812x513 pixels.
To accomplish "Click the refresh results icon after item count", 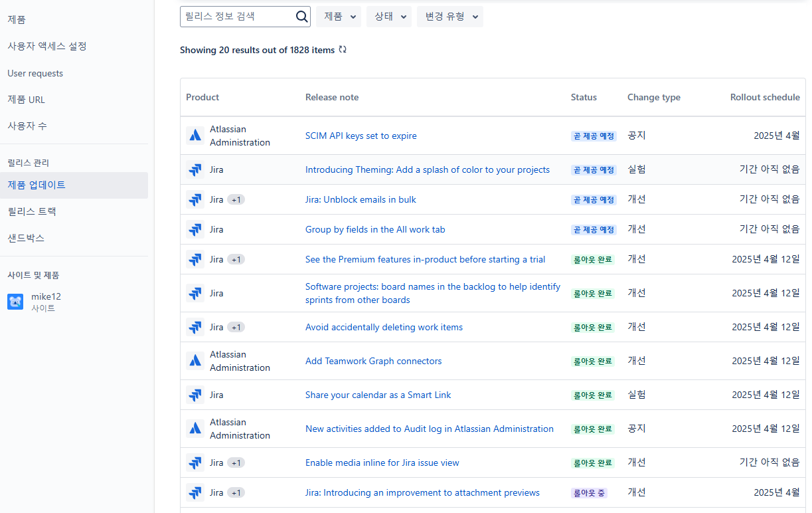I will click(x=343, y=49).
